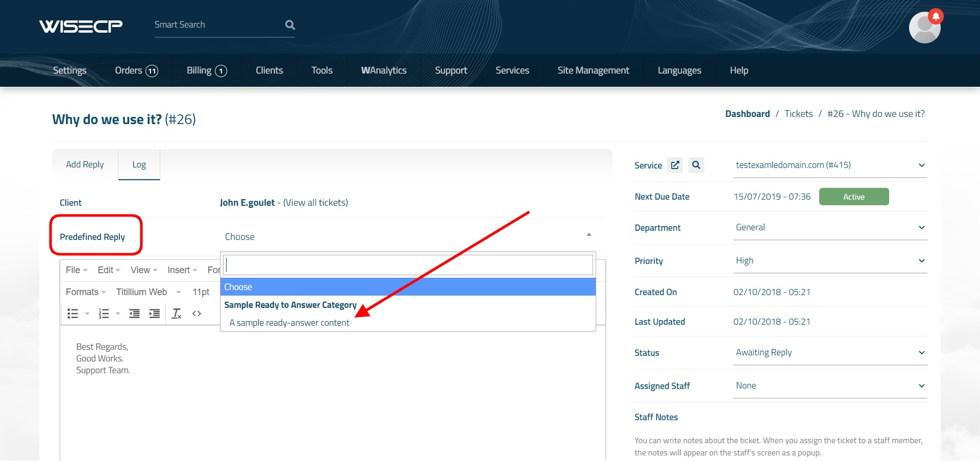Open the Languages menu
This screenshot has height=461, width=980.
(679, 70)
